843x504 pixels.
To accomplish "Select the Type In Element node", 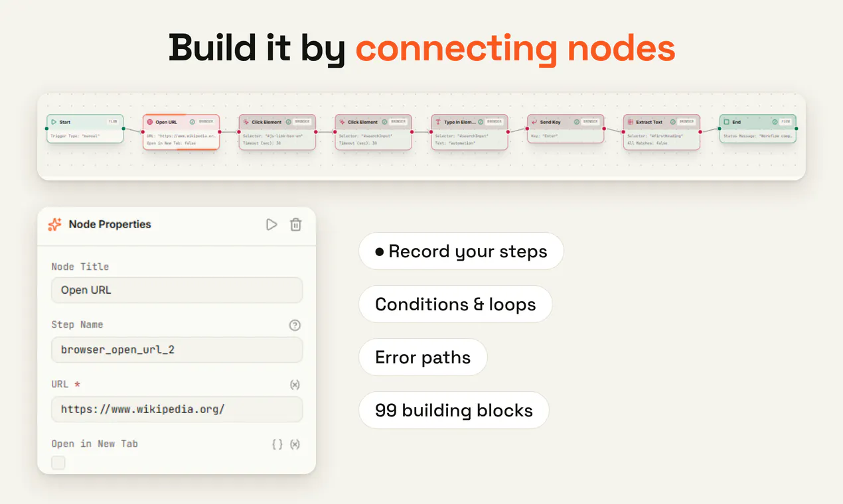I will click(469, 132).
